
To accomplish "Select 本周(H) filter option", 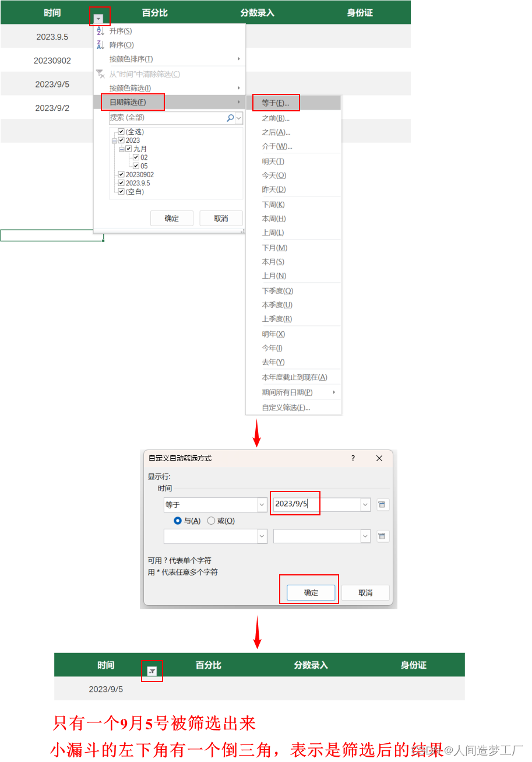I will tap(293, 219).
